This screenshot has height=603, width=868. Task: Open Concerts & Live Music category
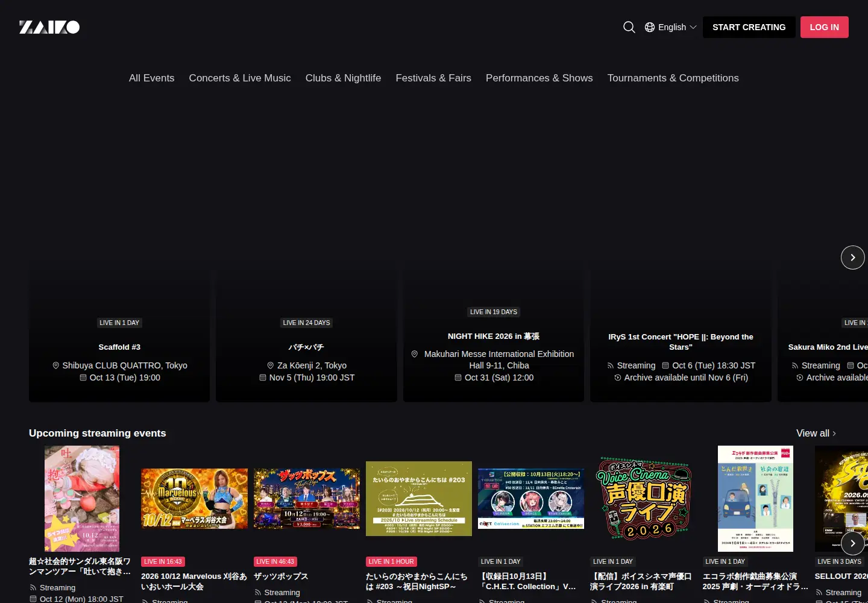tap(240, 78)
